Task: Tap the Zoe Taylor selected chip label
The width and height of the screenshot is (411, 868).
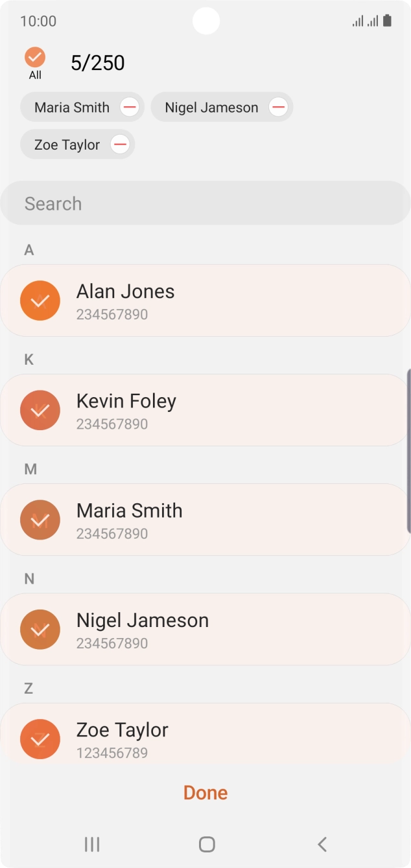Action: 67,144
